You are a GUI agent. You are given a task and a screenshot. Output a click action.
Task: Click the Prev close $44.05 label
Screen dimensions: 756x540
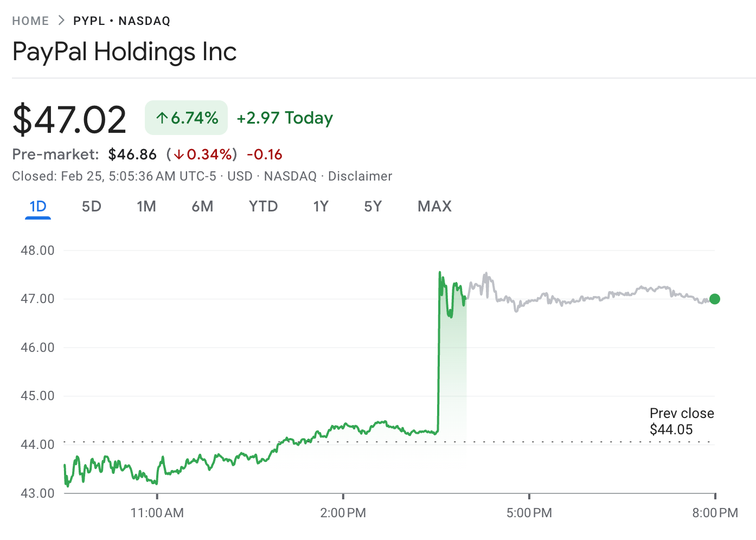[682, 421]
